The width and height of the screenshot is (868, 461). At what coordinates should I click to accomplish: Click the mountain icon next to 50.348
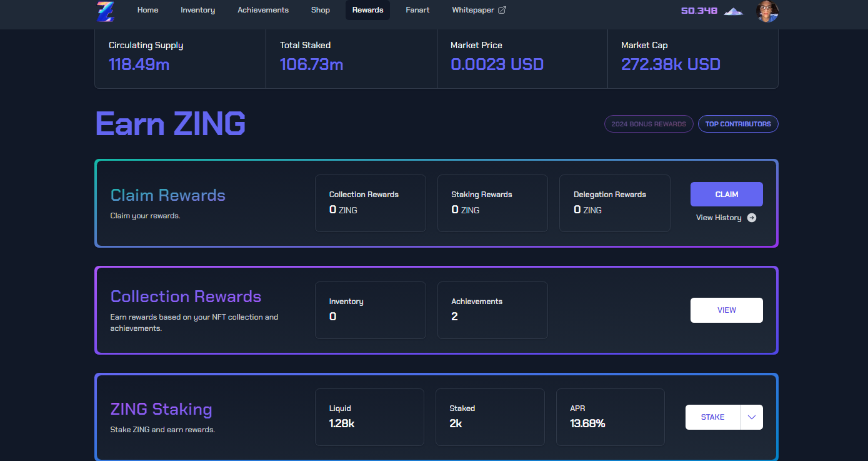click(734, 11)
